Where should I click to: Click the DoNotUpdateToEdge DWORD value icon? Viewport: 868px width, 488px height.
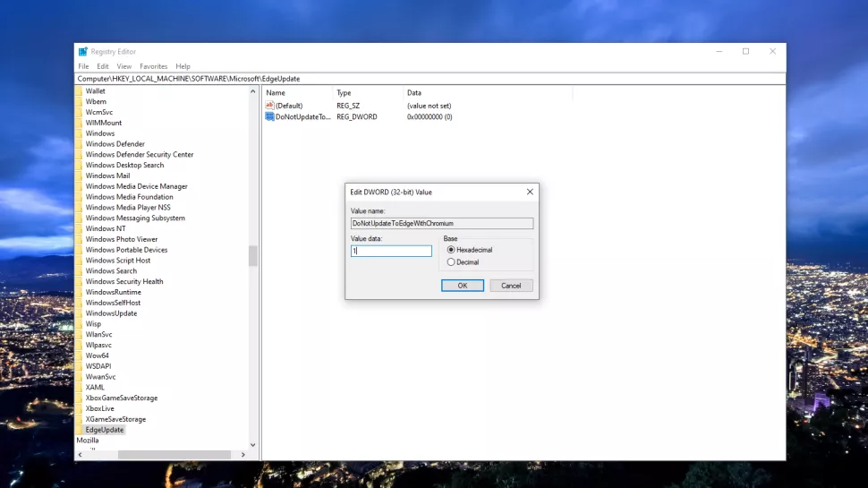[269, 117]
